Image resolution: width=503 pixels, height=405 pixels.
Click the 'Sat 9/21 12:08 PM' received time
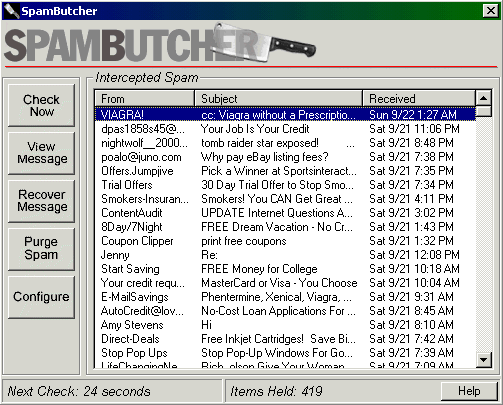(414, 255)
